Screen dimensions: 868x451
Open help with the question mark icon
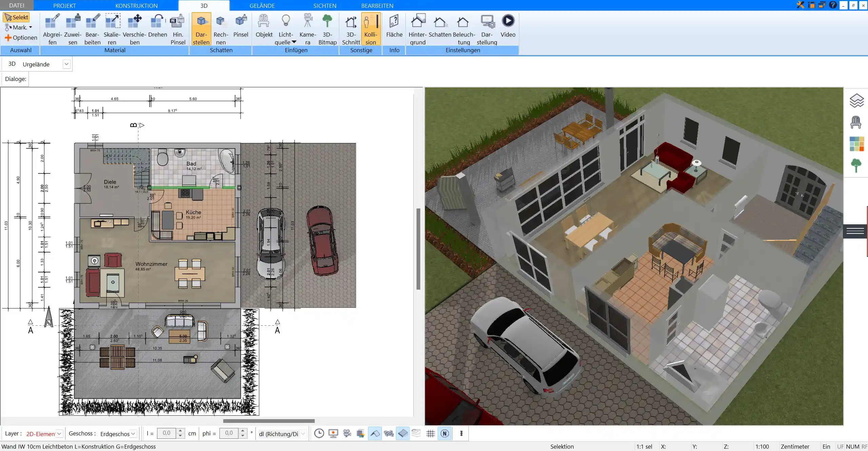coord(833,5)
